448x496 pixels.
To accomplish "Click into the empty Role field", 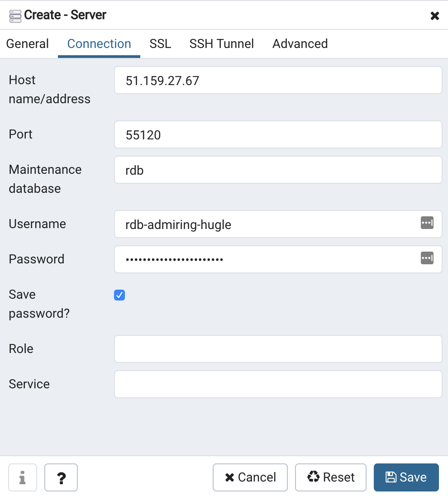I will pyautogui.click(x=278, y=349).
